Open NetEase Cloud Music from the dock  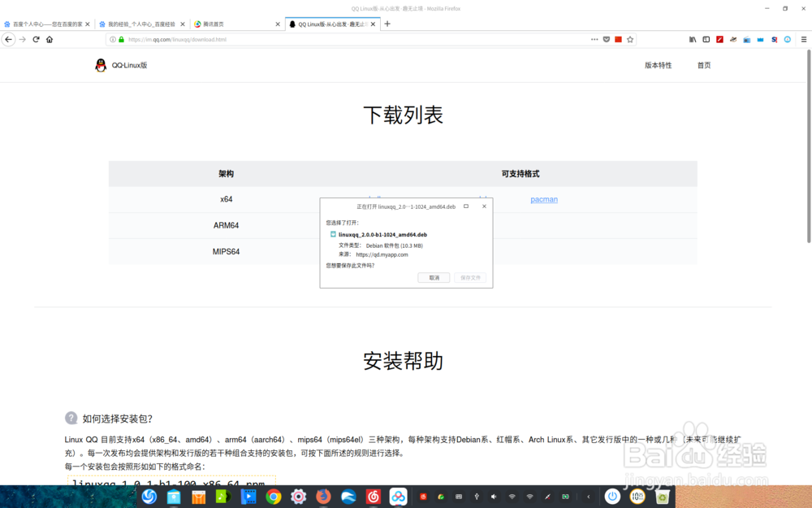374,497
